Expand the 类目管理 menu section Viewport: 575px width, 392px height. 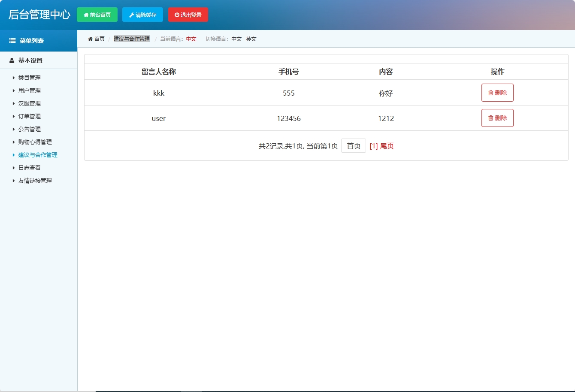click(29, 78)
